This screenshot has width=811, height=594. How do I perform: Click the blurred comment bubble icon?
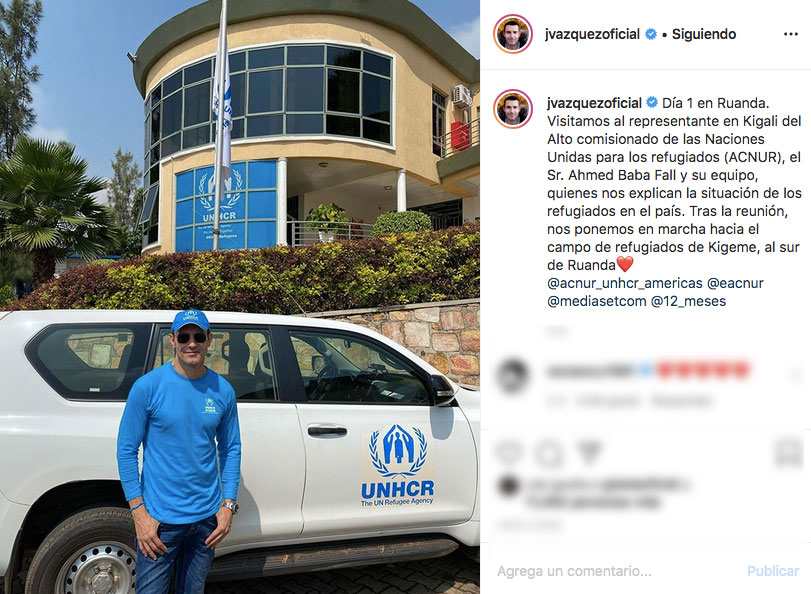[549, 453]
